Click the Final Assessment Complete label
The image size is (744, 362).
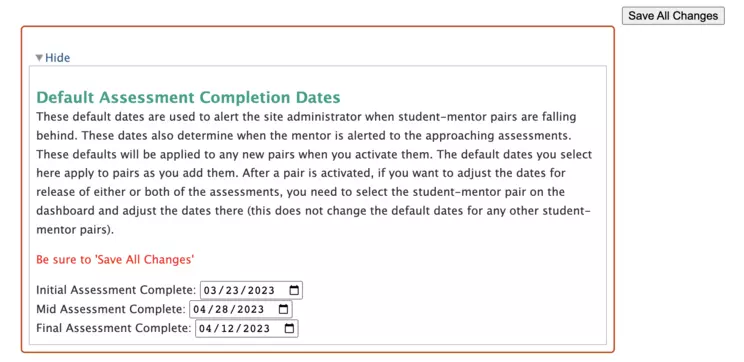(114, 328)
